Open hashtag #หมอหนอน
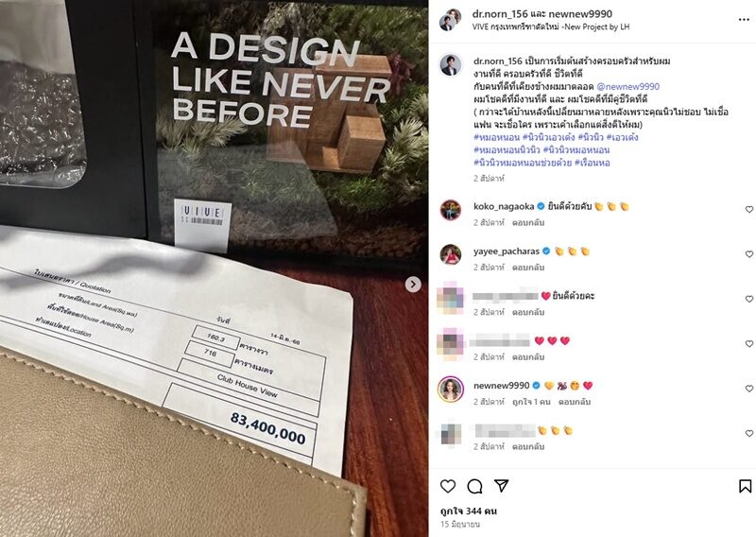The image size is (756, 537). click(x=496, y=137)
